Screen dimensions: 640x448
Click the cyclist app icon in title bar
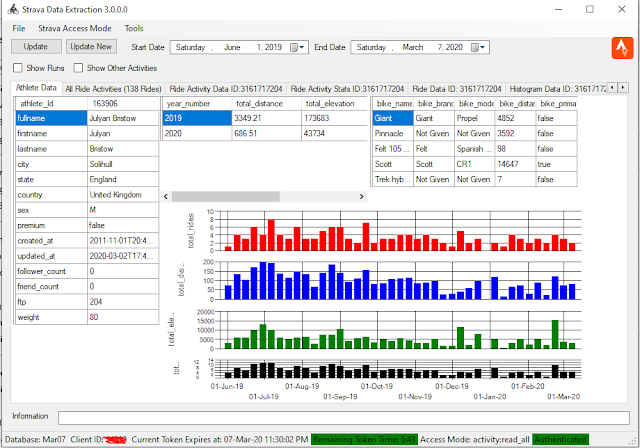[13, 9]
